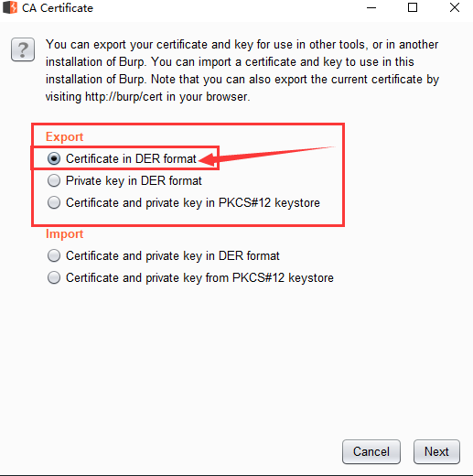Click the CA Certificate window title text
The height and width of the screenshot is (476, 473).
[58, 8]
